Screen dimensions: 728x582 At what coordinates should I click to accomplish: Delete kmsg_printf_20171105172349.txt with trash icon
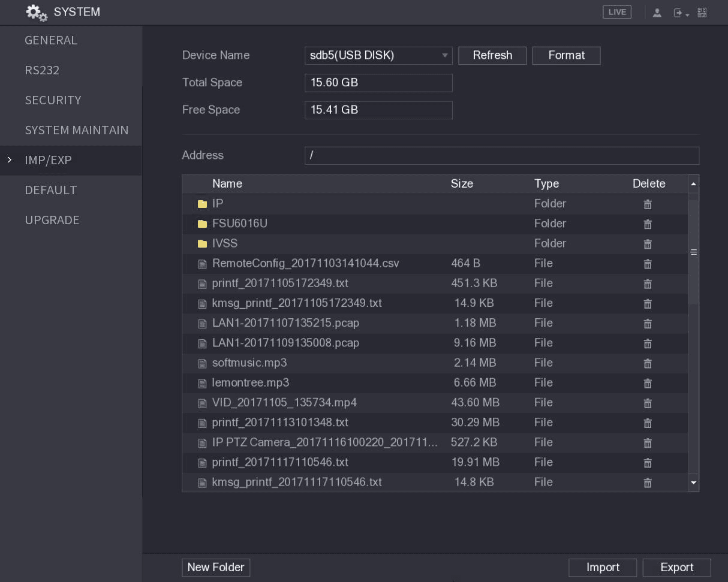click(x=648, y=304)
